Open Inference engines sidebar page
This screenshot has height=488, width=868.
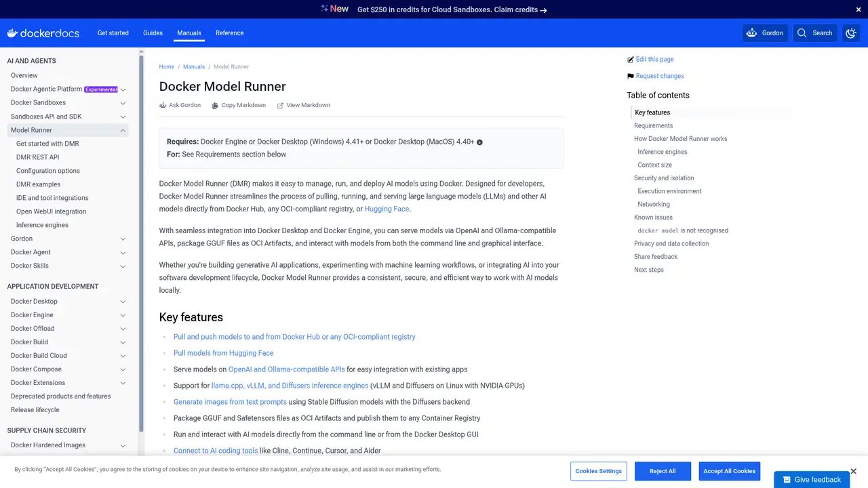42,225
